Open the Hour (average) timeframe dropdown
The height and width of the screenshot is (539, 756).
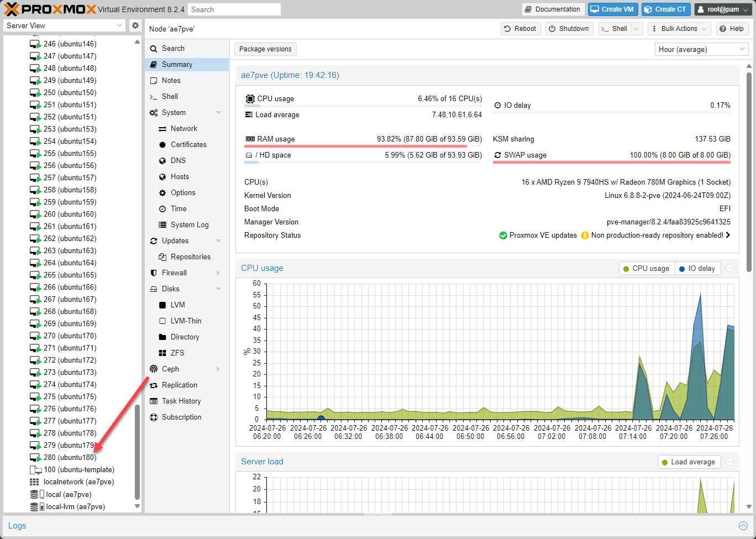click(701, 49)
